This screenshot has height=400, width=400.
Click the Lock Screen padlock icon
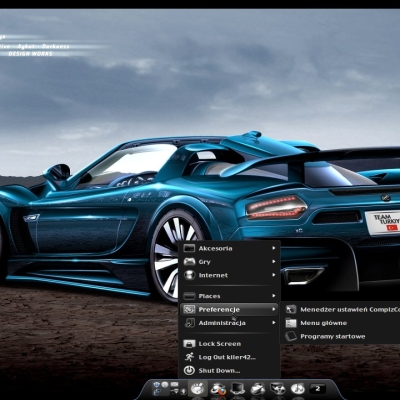(189, 344)
